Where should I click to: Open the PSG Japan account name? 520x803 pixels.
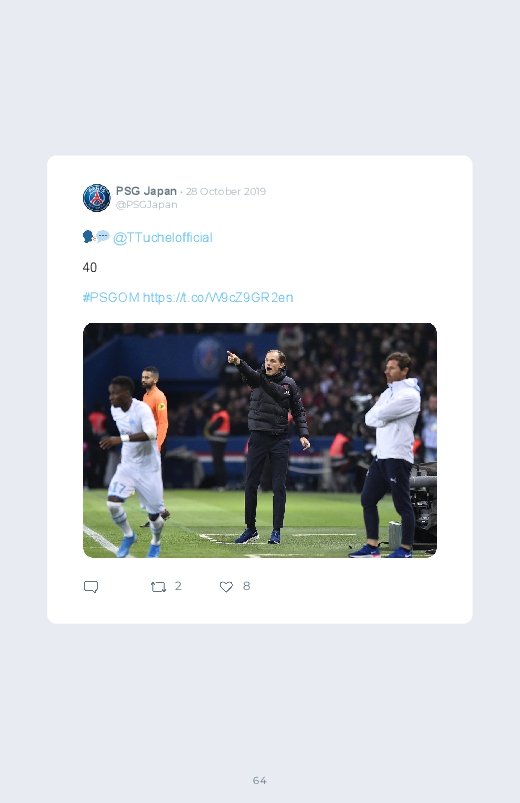pos(146,191)
